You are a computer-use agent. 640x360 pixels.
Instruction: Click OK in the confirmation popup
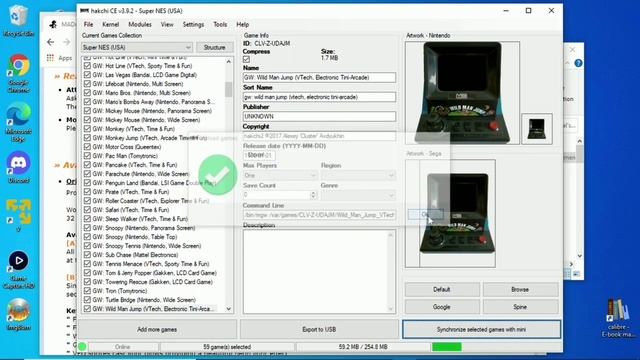pos(426,214)
